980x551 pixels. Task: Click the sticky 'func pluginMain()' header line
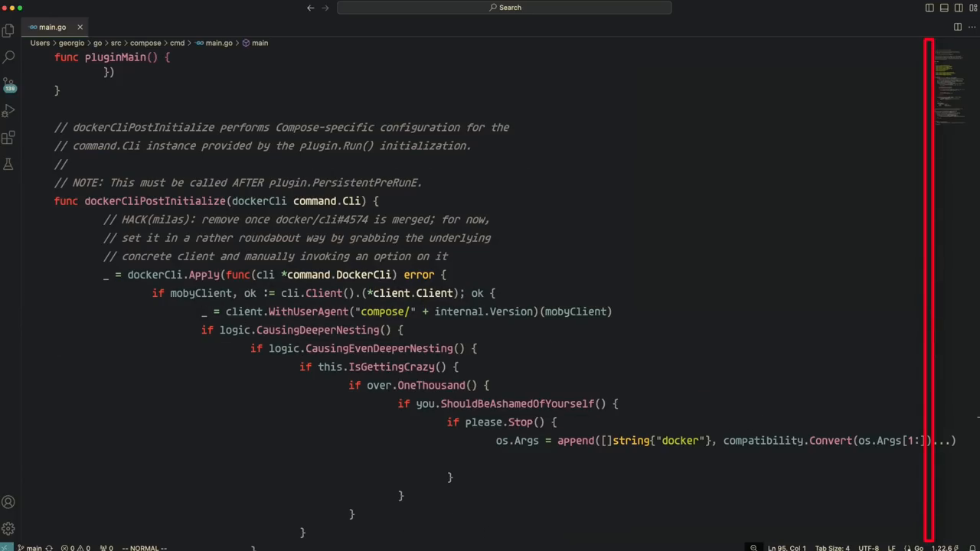[x=113, y=57]
